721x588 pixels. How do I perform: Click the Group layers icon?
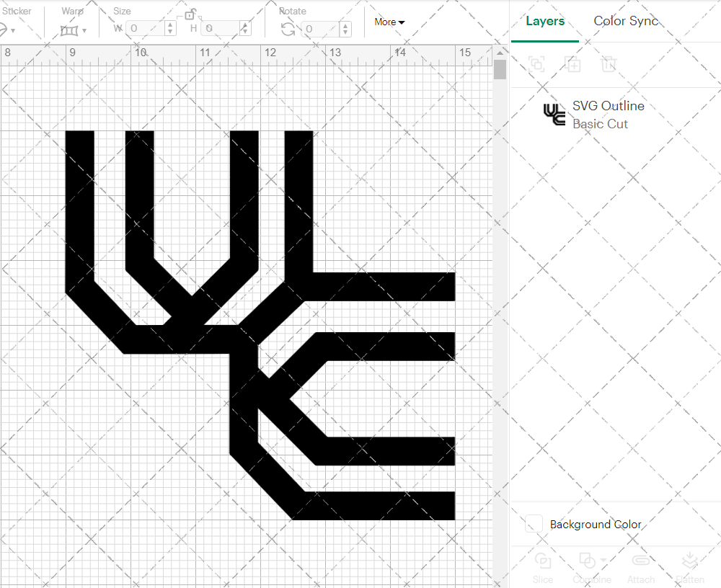(536, 64)
